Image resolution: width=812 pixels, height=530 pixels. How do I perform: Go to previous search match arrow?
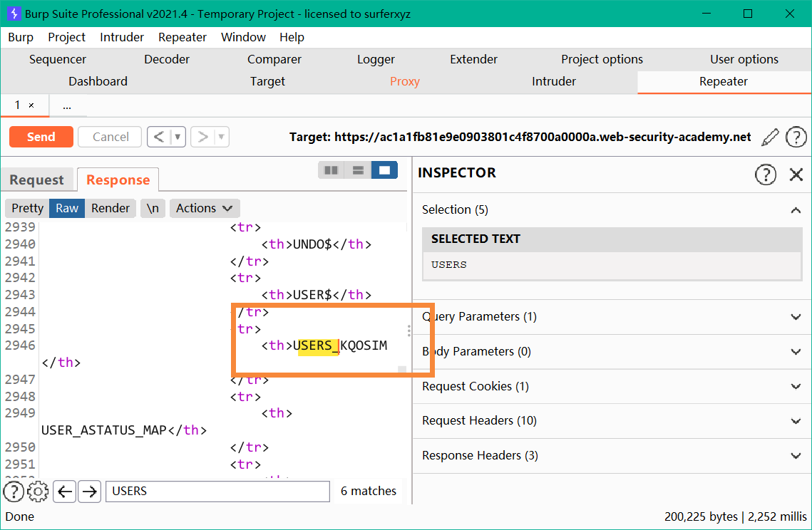click(x=65, y=492)
